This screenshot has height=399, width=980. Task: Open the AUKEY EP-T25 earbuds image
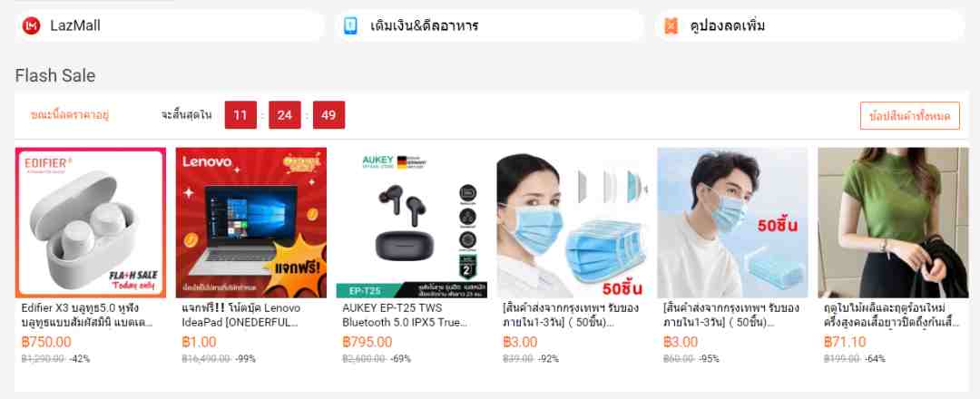412,222
